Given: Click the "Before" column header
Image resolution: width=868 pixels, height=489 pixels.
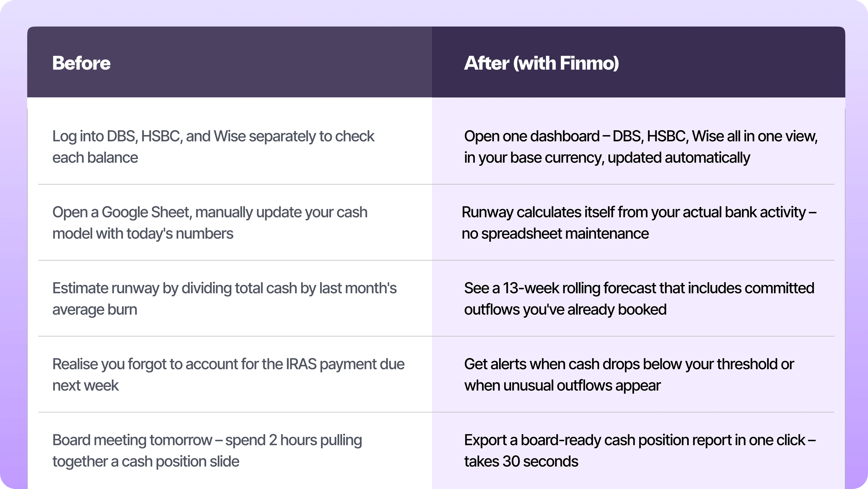Looking at the screenshot, I should click(81, 63).
